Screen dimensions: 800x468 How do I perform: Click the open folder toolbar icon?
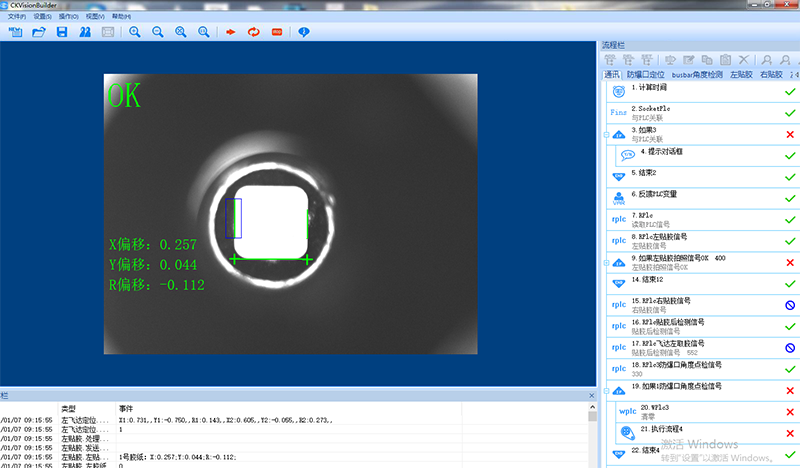39,32
